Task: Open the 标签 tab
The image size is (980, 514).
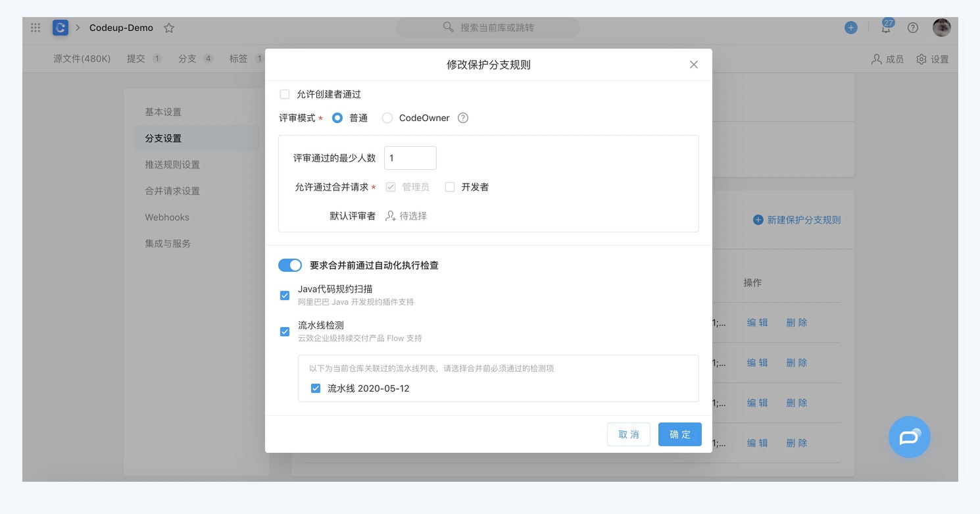Action: (x=246, y=59)
